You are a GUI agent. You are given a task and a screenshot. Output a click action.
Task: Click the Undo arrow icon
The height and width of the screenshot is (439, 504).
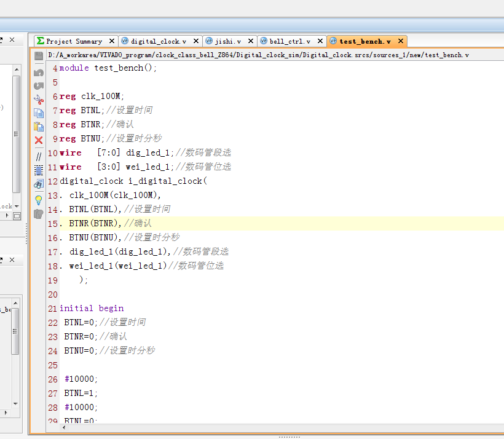tap(39, 73)
